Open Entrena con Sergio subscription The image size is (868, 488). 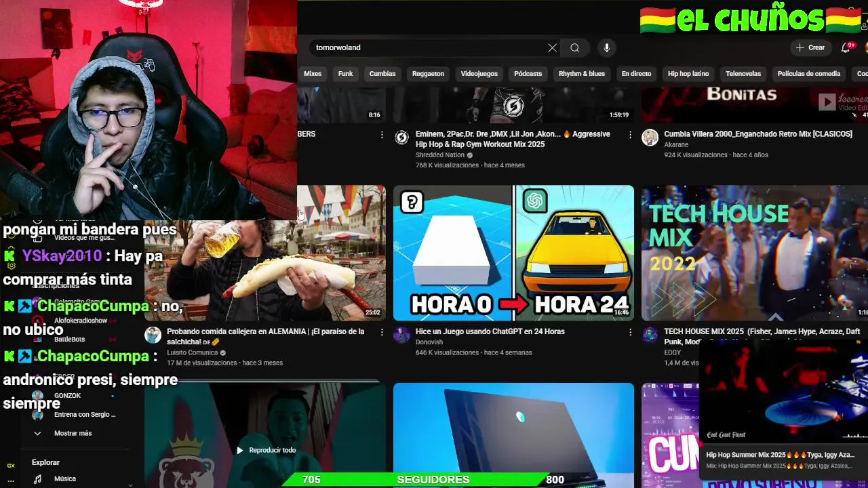click(85, 414)
